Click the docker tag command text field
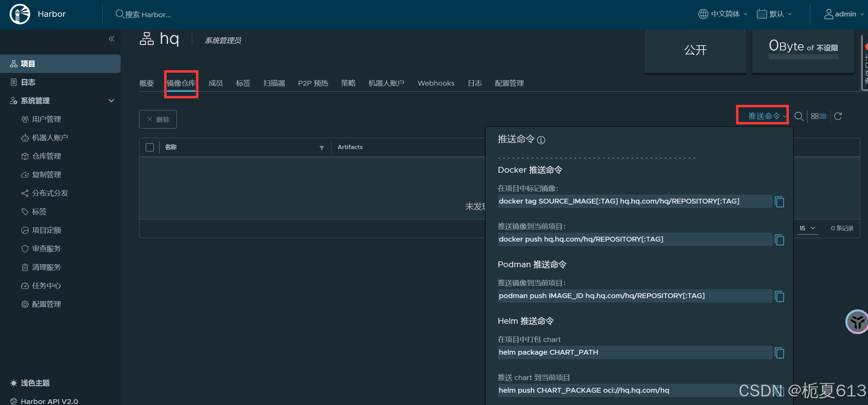The image size is (868, 405). pos(635,201)
